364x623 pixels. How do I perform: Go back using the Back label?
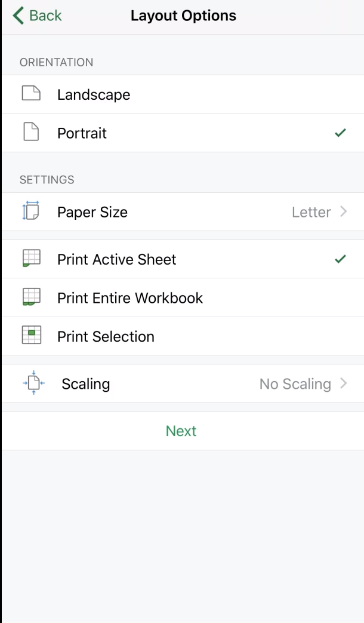[45, 16]
